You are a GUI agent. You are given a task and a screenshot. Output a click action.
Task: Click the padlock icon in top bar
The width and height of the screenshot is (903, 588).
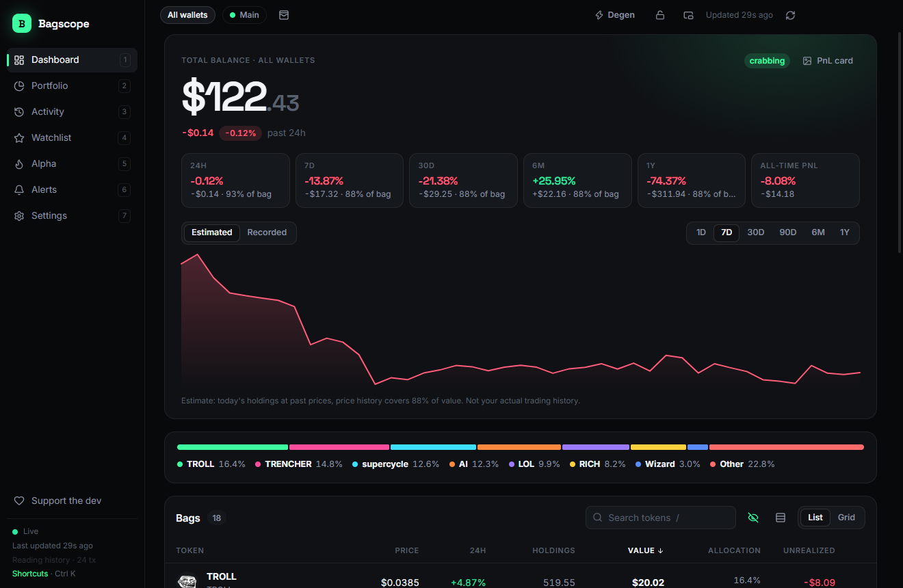(x=660, y=15)
